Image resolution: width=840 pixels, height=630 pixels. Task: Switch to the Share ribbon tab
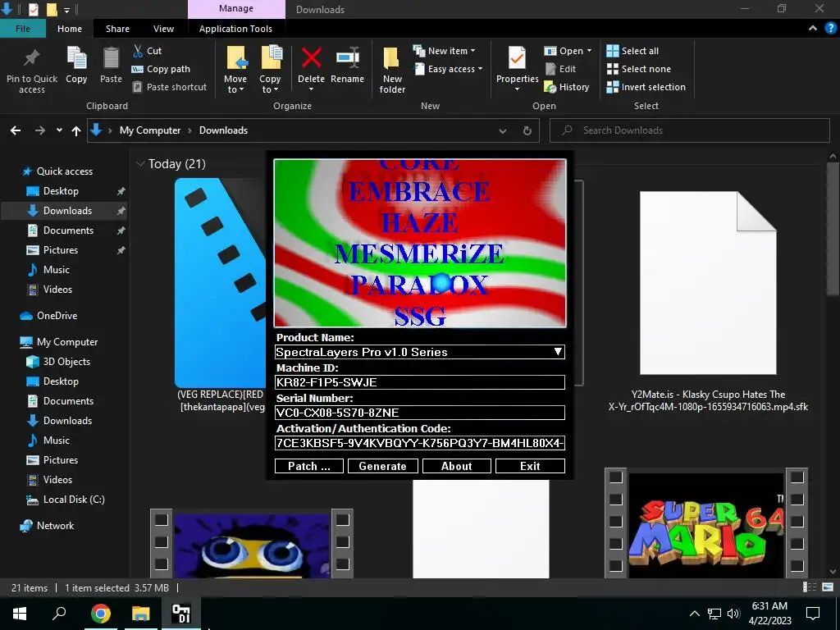117,29
